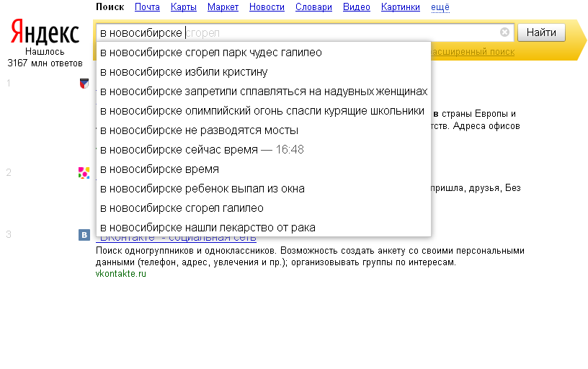
Task: Expand the ещё services menu
Action: [x=440, y=7]
